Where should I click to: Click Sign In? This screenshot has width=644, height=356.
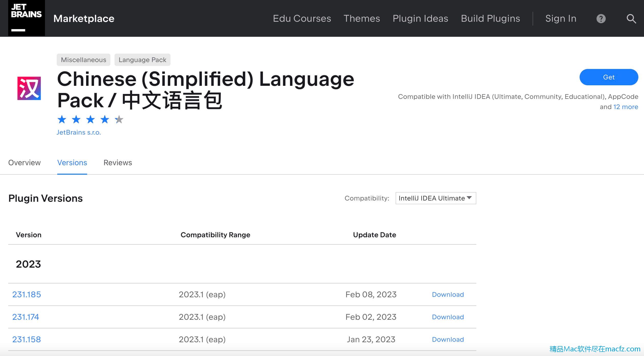pos(561,18)
